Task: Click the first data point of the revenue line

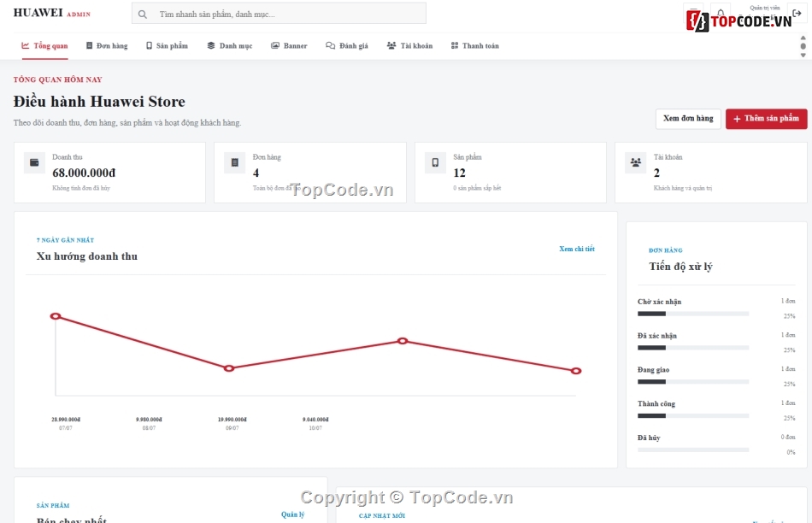Action: (x=56, y=316)
